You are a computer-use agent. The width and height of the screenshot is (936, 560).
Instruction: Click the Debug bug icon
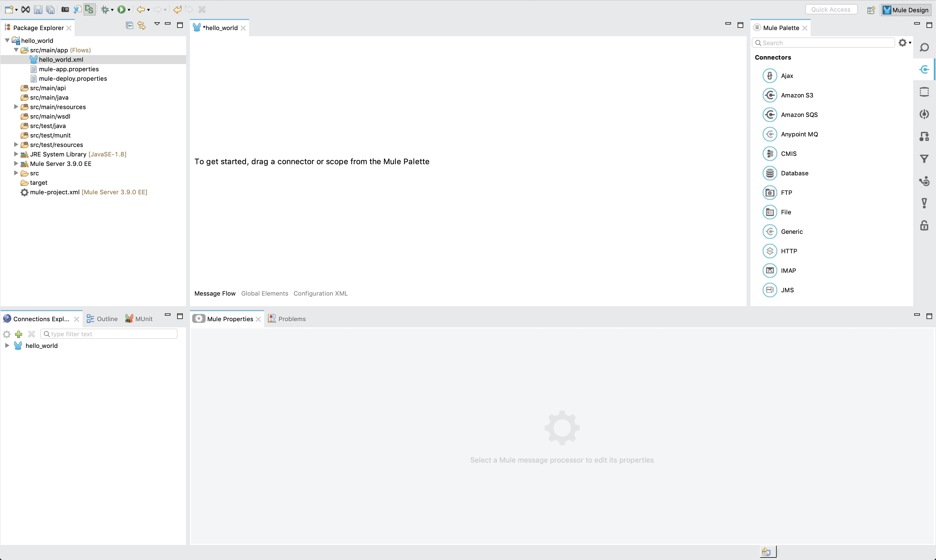[105, 9]
